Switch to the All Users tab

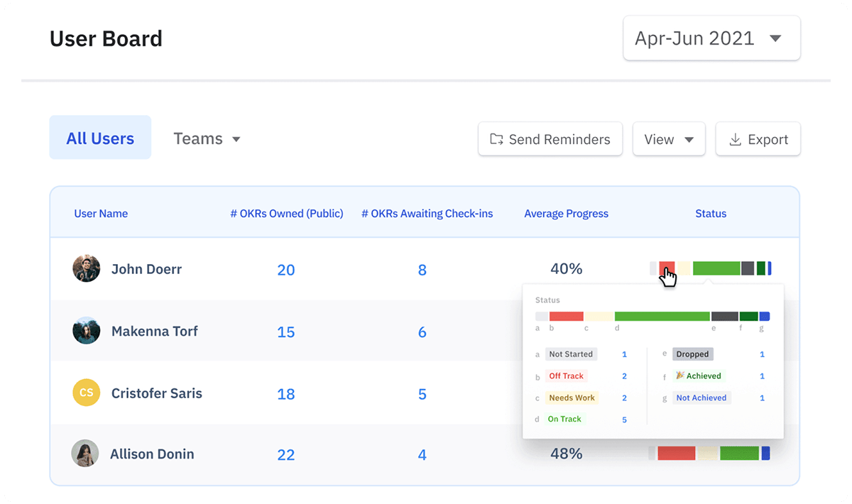pos(100,139)
